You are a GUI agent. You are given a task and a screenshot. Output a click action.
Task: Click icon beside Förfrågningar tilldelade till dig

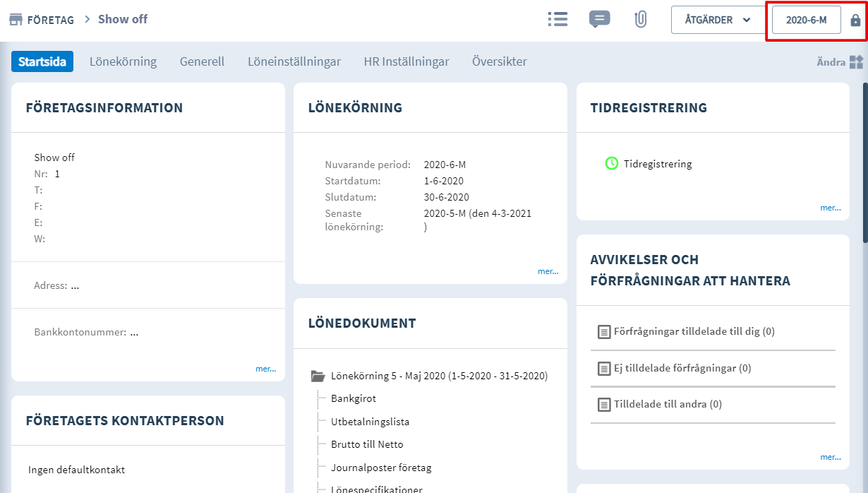click(x=603, y=331)
